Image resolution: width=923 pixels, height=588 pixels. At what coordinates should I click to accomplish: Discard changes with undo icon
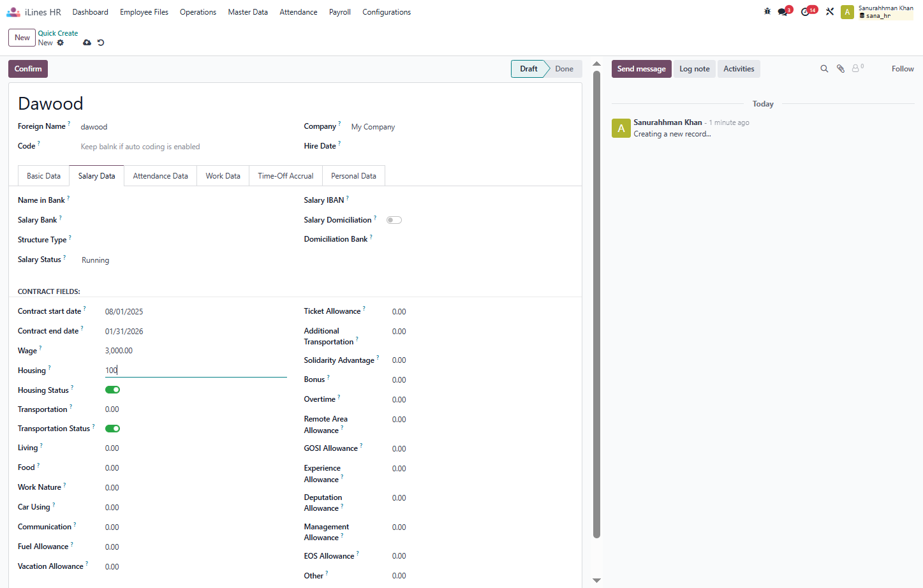point(101,43)
